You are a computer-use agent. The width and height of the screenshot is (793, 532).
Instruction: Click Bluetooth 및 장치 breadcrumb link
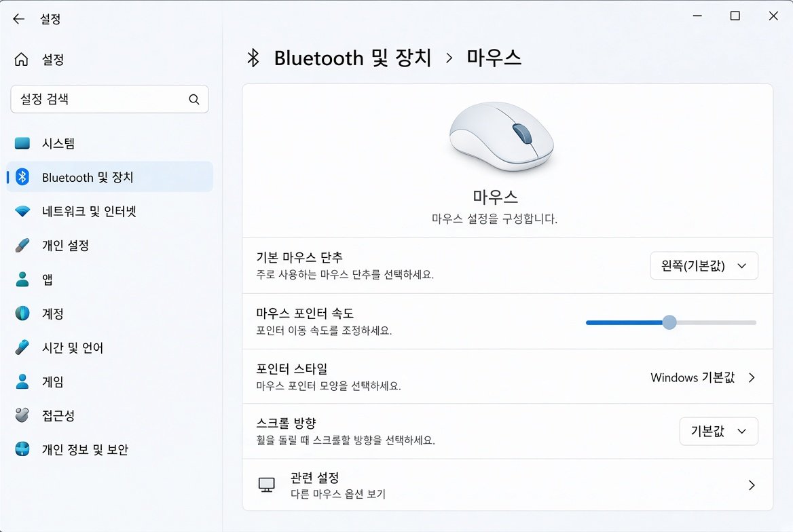[352, 58]
